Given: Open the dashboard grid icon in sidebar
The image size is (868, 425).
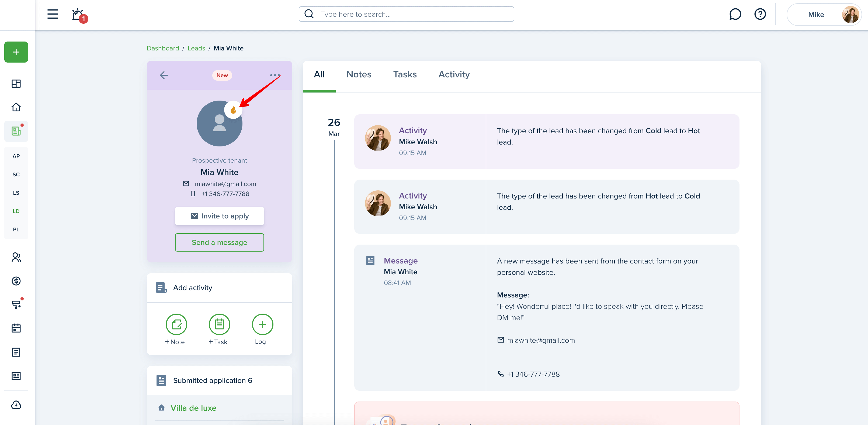Looking at the screenshot, I should (x=16, y=84).
